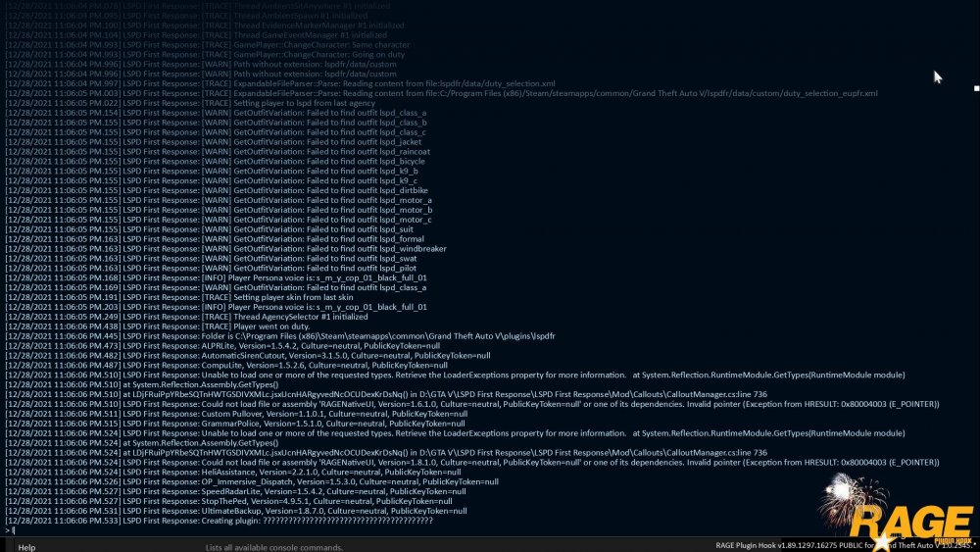Select the 'Failed to find outfit lspd_motor_b' line
The width and height of the screenshot is (980, 552).
tap(219, 210)
